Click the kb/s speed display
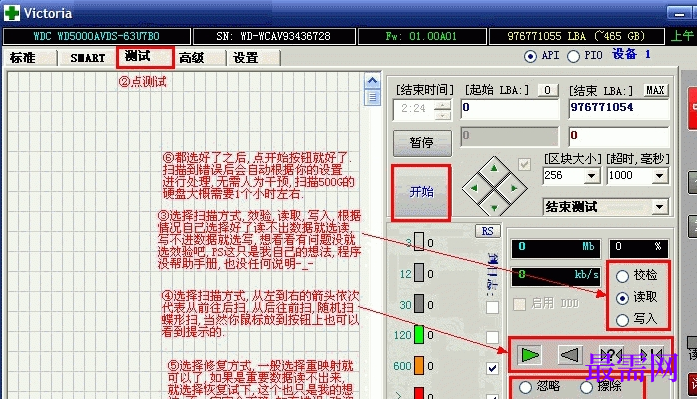Viewport: 697px width, 399px height. coord(556,276)
